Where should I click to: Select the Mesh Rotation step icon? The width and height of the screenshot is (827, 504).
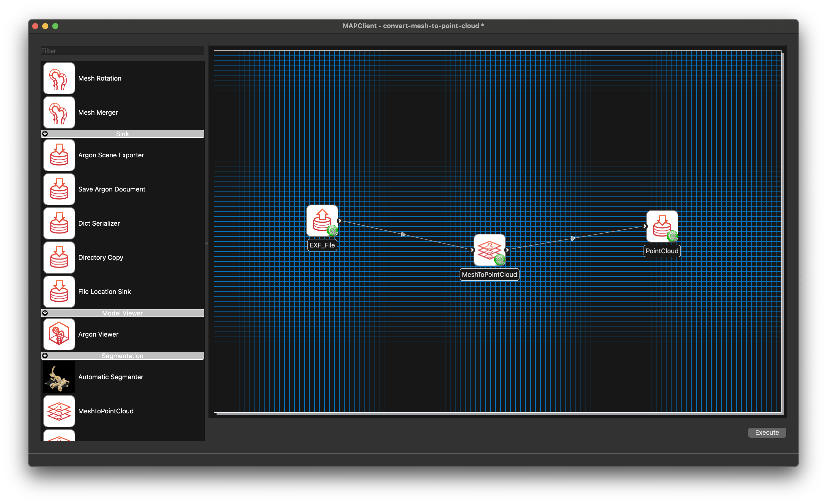point(59,78)
